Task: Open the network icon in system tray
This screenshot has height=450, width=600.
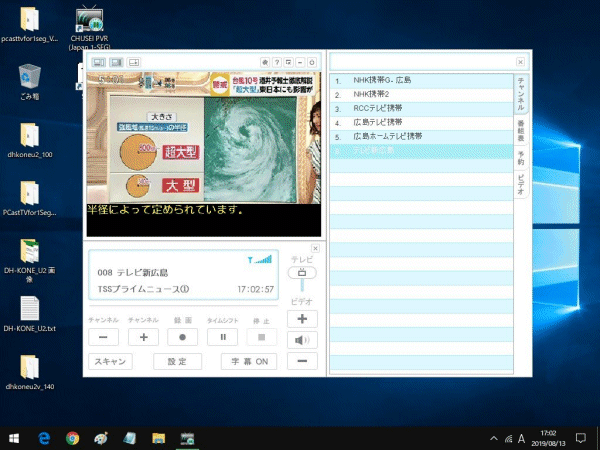Action: [508, 439]
